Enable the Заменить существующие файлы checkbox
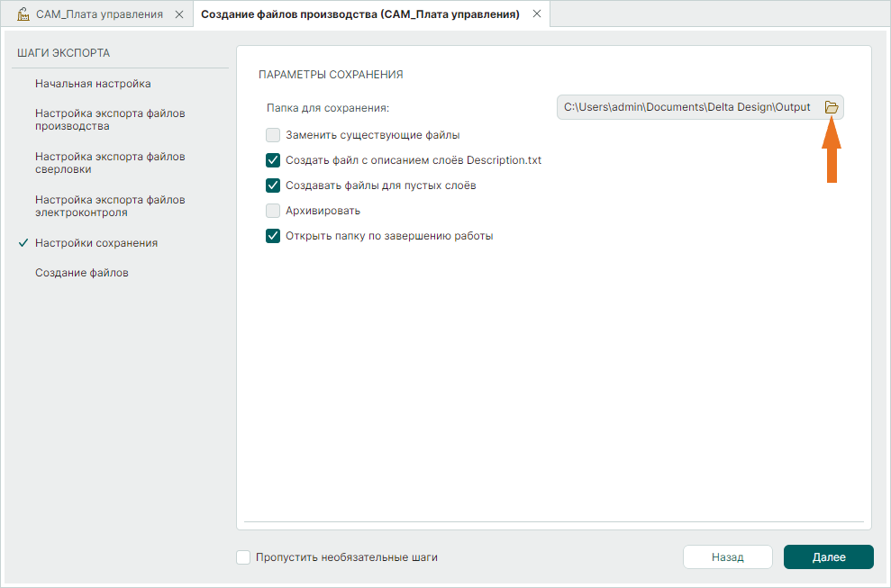Image resolution: width=891 pixels, height=588 pixels. tap(274, 135)
